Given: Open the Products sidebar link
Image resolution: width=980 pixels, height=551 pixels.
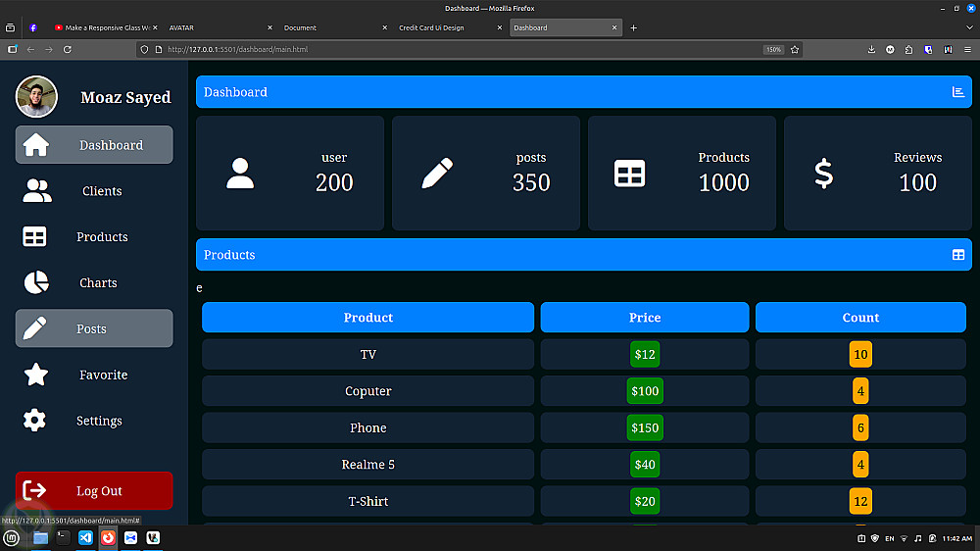Looking at the screenshot, I should point(102,237).
